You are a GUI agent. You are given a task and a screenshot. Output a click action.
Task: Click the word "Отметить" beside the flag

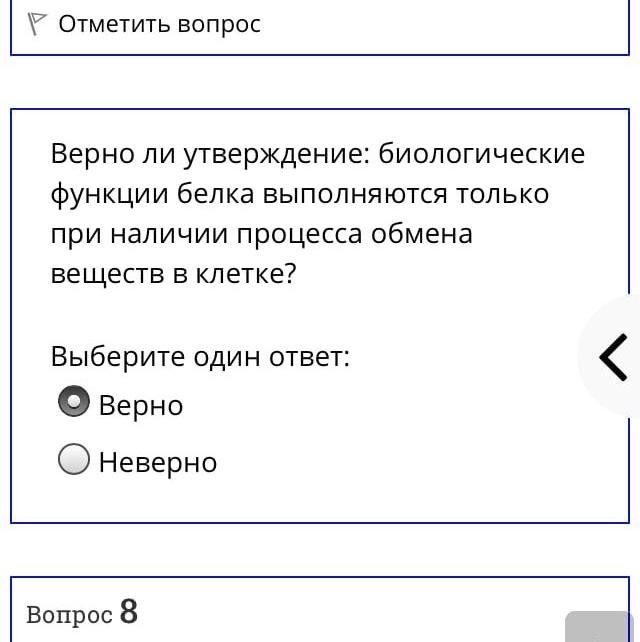click(114, 24)
